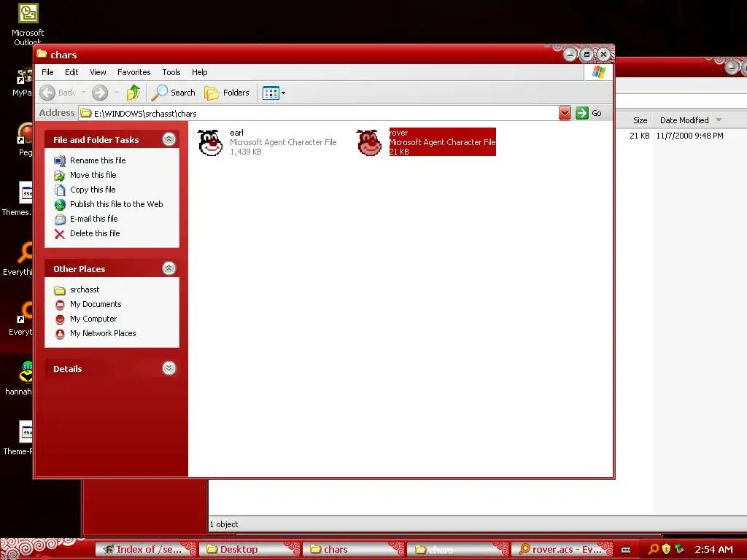
Task: Click the security shield tray icon
Action: coord(667,549)
